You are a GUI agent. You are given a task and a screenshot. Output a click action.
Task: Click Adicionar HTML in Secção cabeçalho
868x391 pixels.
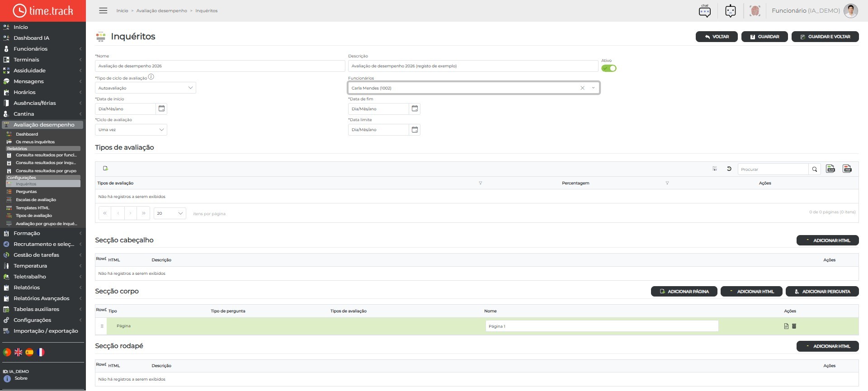[828, 240]
